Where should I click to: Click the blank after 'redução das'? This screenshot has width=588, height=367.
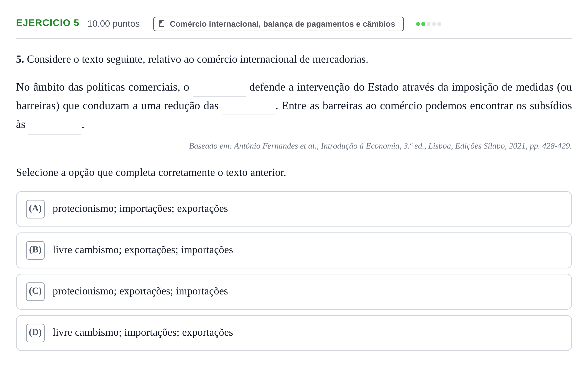coord(249,107)
